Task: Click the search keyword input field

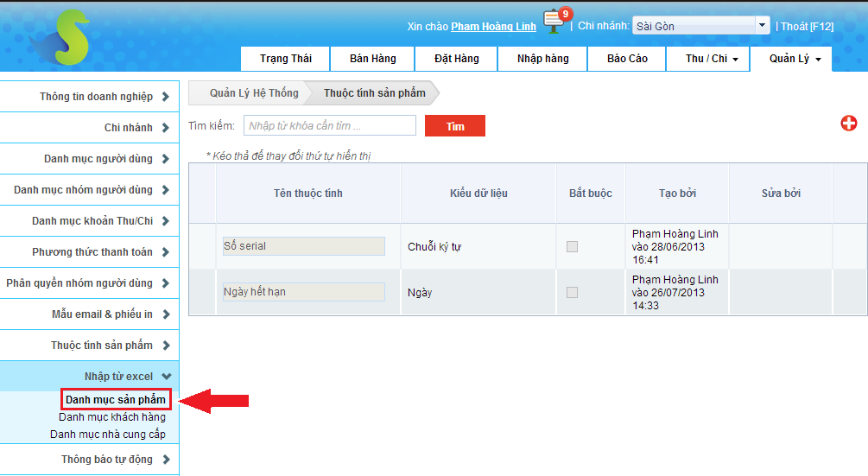Action: tap(329, 126)
